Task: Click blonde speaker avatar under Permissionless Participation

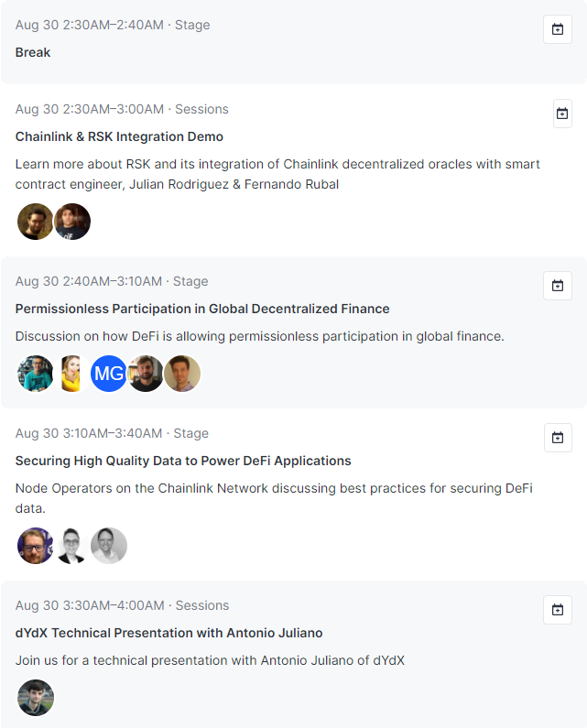Action: pyautogui.click(x=72, y=374)
